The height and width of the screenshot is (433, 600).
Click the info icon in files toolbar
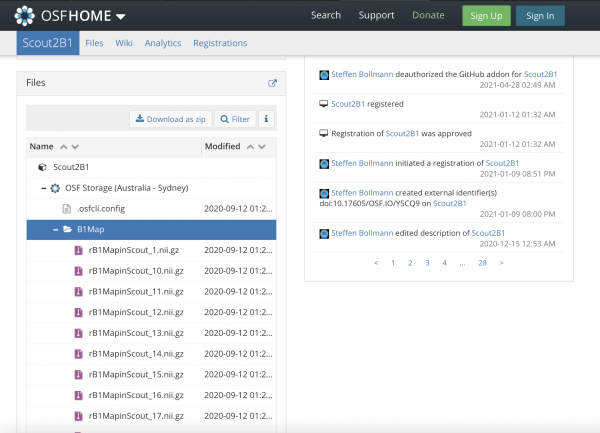click(x=266, y=119)
